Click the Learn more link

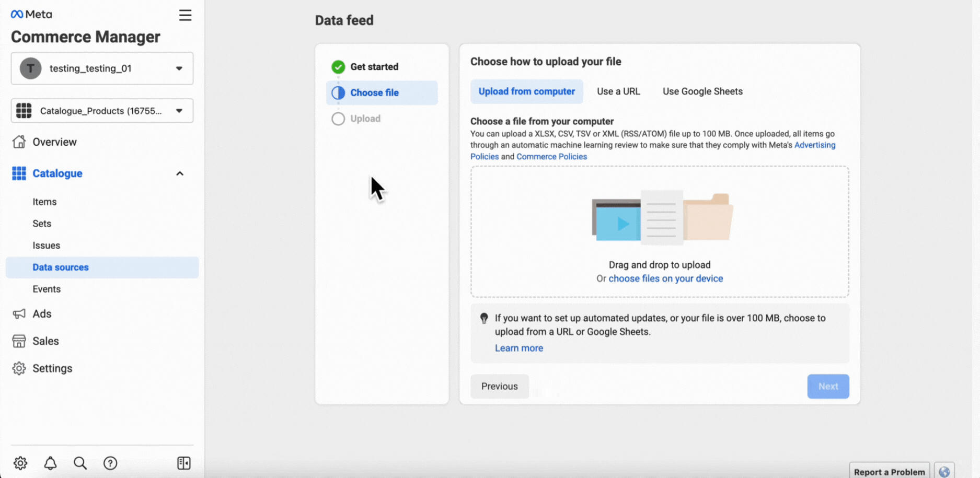pyautogui.click(x=519, y=348)
